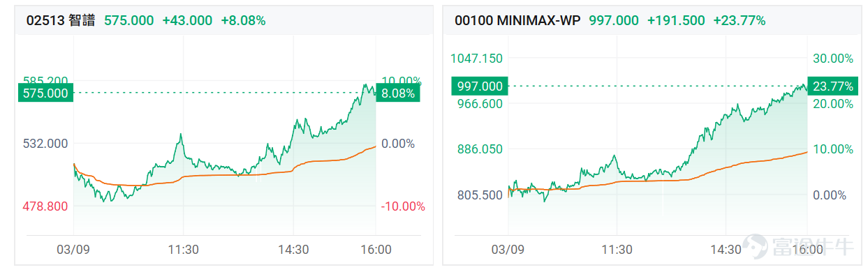This screenshot has width=868, height=272.
Task: Click the 886.050 price axis label
Action: (479, 149)
